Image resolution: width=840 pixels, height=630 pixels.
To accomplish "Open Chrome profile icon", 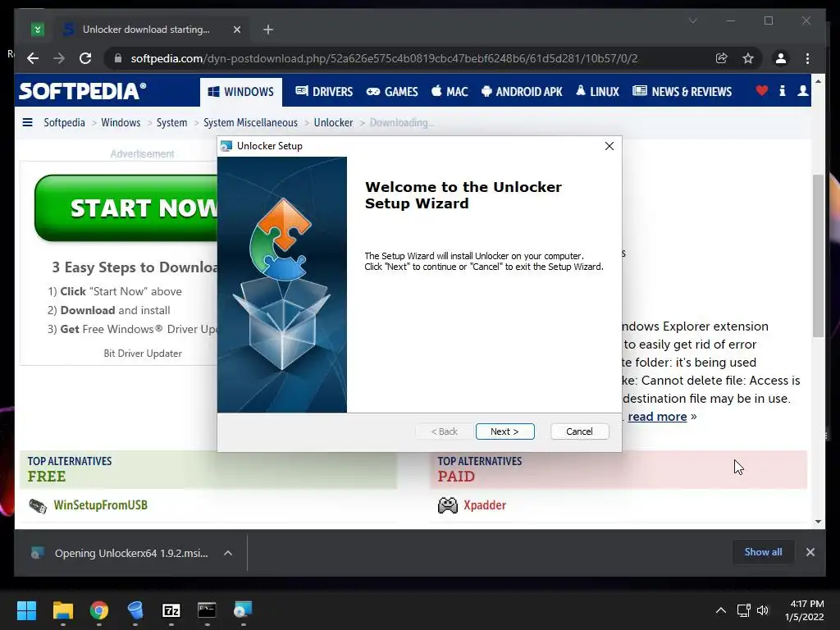I will point(781,58).
